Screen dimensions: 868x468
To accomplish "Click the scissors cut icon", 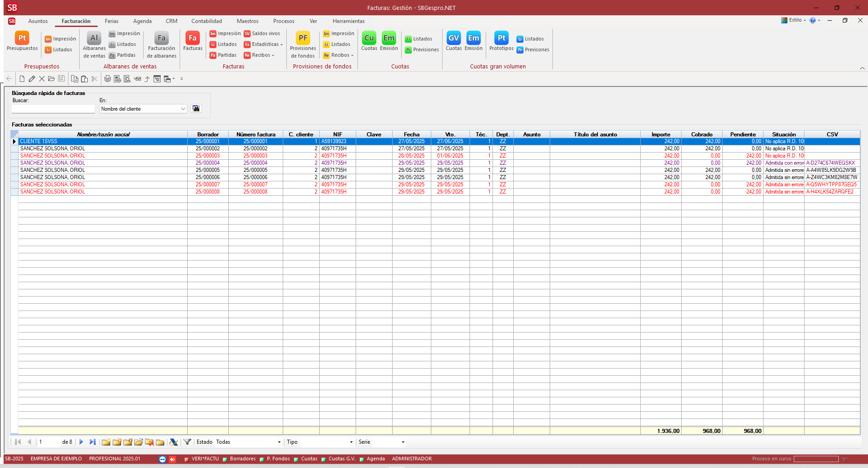I will tap(94, 79).
